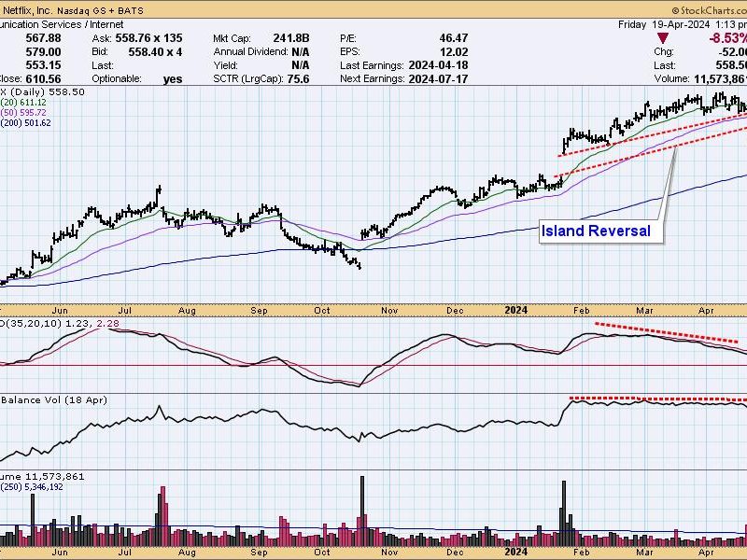Click the Oct label on the price chart axis

click(322, 311)
